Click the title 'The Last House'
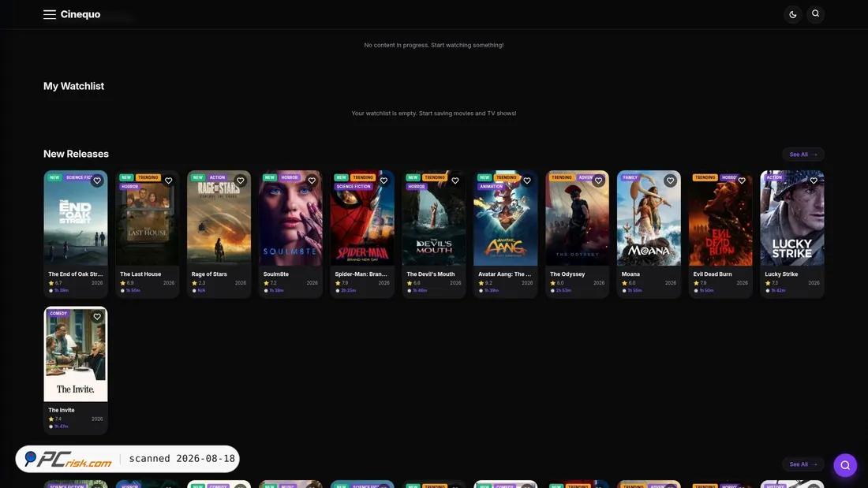868x488 pixels. (140, 274)
